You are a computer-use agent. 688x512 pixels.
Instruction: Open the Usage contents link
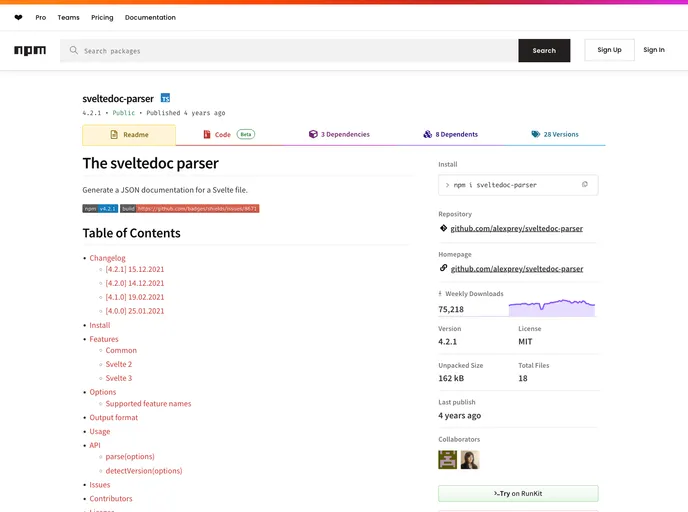coord(100,431)
